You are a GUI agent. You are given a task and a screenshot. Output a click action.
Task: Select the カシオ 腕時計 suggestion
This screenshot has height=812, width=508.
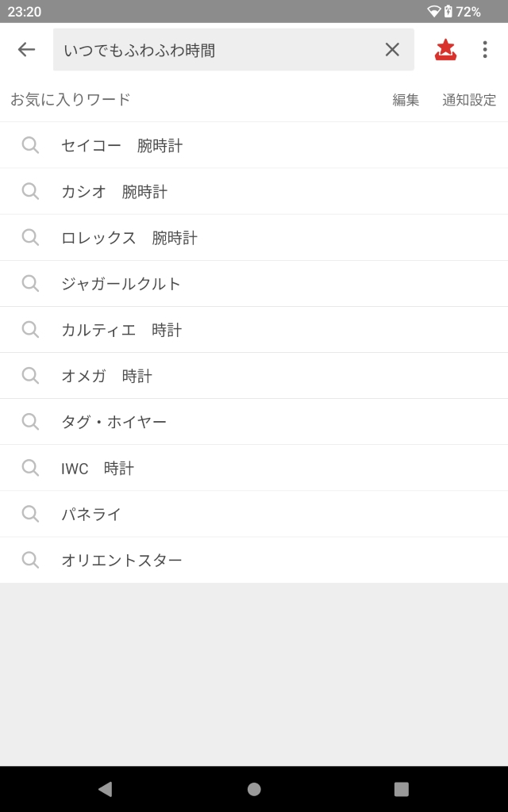pos(114,192)
